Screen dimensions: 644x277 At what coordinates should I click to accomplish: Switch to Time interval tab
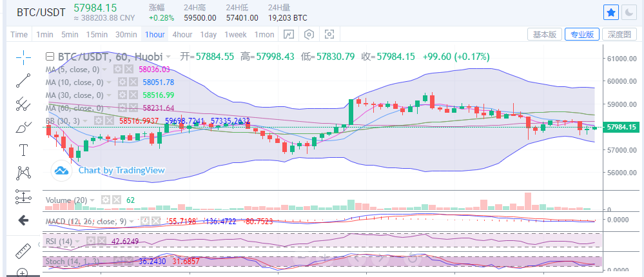(19, 35)
